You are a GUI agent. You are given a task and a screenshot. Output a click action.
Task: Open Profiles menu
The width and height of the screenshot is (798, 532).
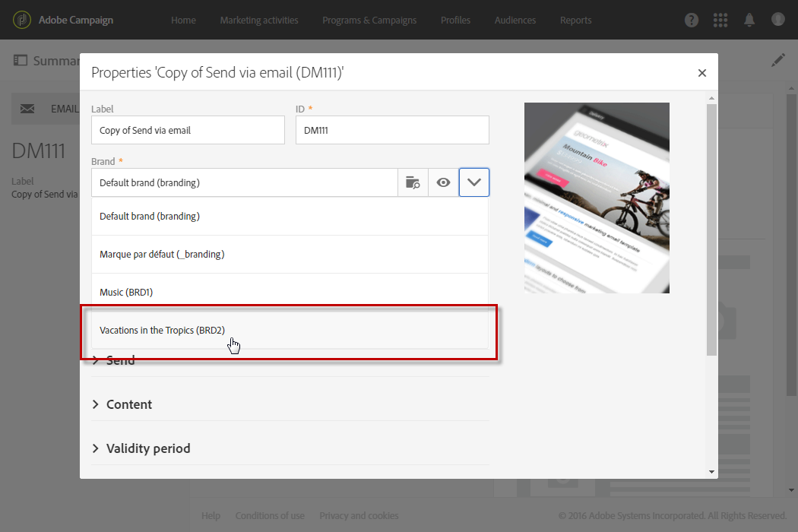pyautogui.click(x=455, y=21)
